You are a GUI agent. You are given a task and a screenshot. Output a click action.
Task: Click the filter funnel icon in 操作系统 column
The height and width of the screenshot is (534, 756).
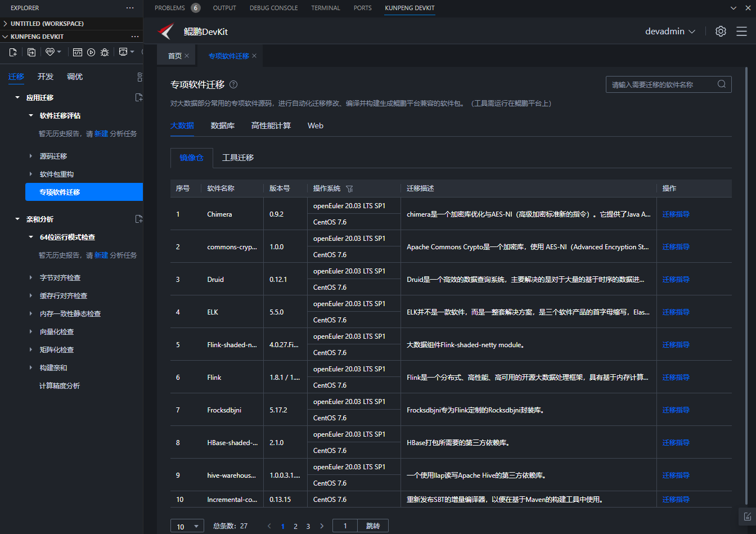pos(349,189)
